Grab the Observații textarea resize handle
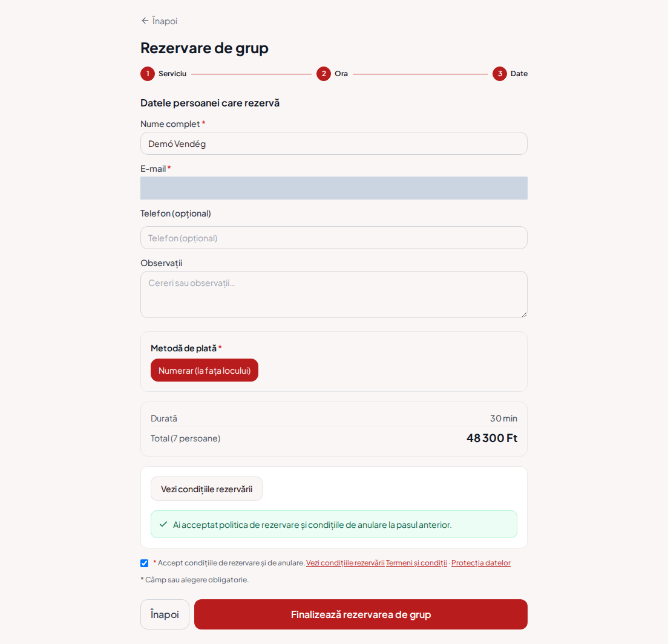 tap(524, 314)
